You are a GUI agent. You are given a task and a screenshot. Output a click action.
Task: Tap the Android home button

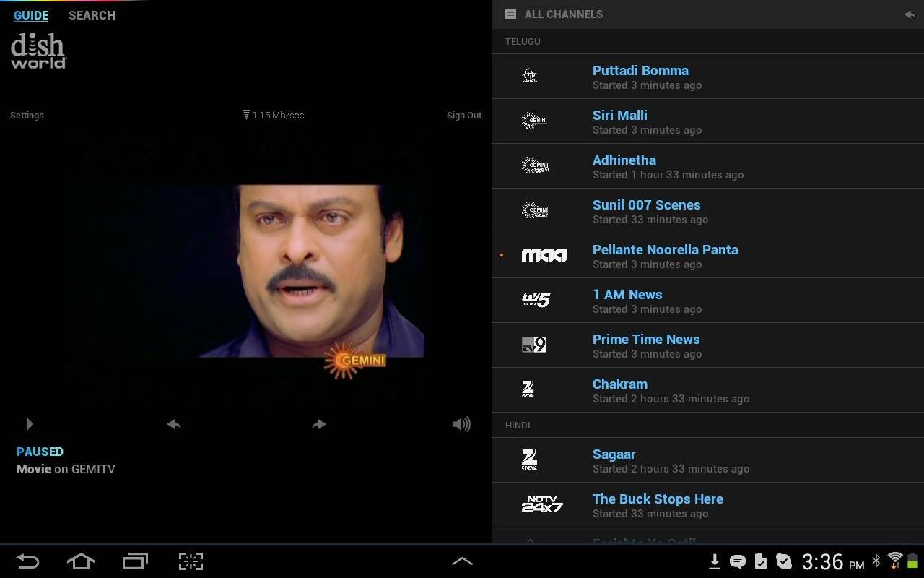click(x=81, y=561)
